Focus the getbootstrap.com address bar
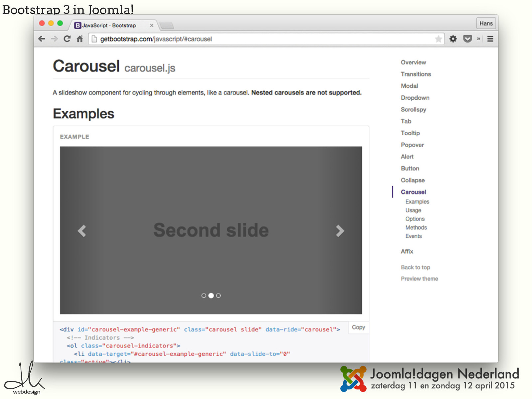532x399 pixels. coord(266,39)
